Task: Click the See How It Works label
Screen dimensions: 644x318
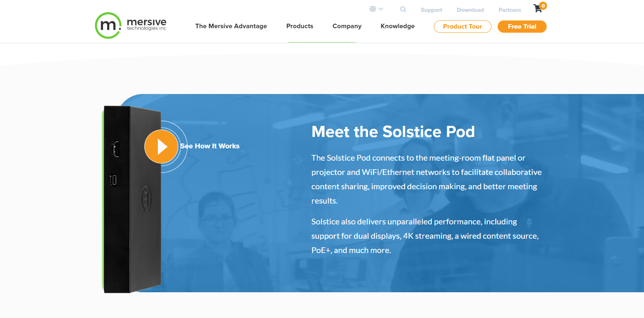Action: 210,146
